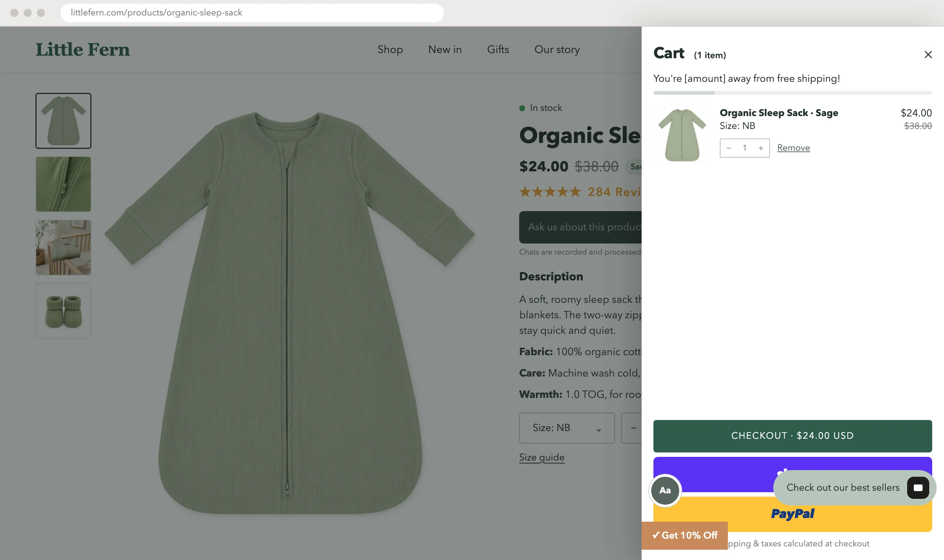Open the New in menu item
Screen dimensions: 944x560
(445, 49)
